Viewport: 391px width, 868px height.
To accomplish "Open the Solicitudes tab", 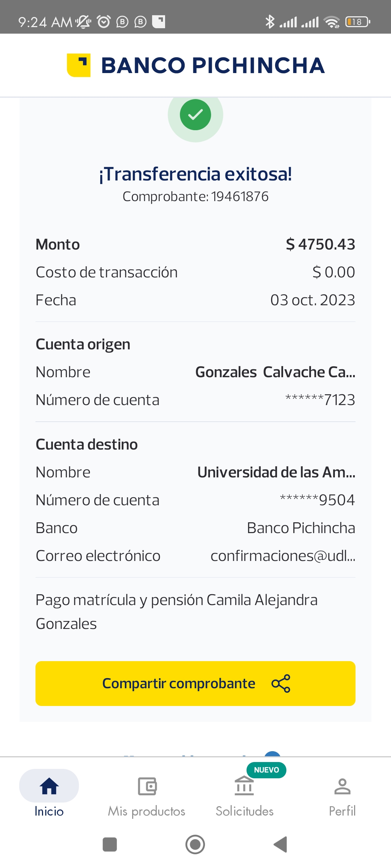I will [x=244, y=793].
